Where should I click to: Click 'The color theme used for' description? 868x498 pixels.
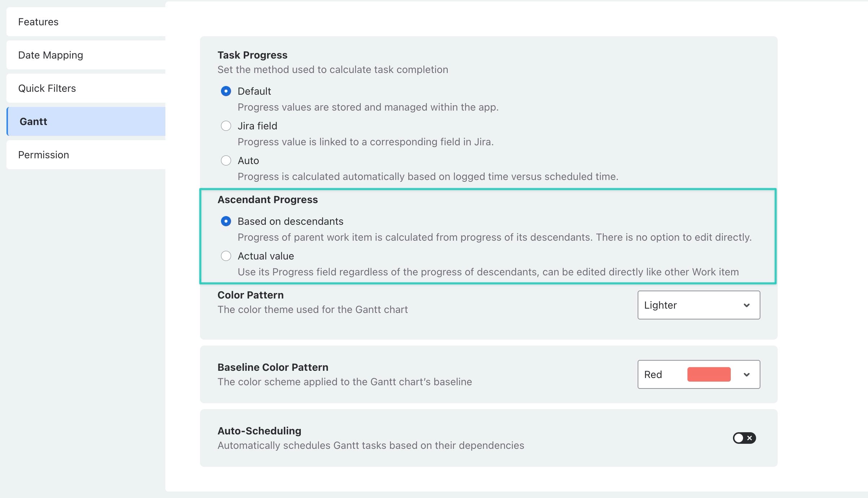[312, 309]
